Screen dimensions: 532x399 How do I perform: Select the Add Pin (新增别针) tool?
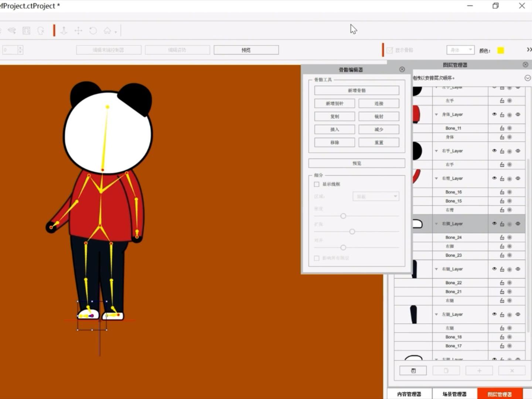point(334,103)
